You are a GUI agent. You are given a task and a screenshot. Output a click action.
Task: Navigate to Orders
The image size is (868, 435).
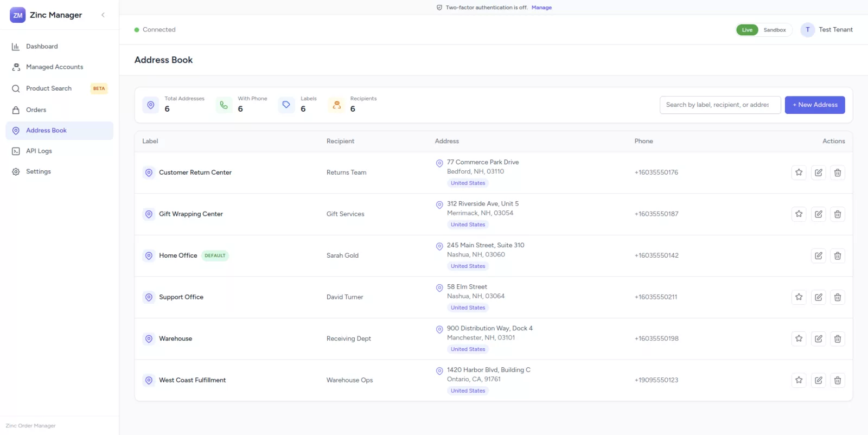point(59,110)
